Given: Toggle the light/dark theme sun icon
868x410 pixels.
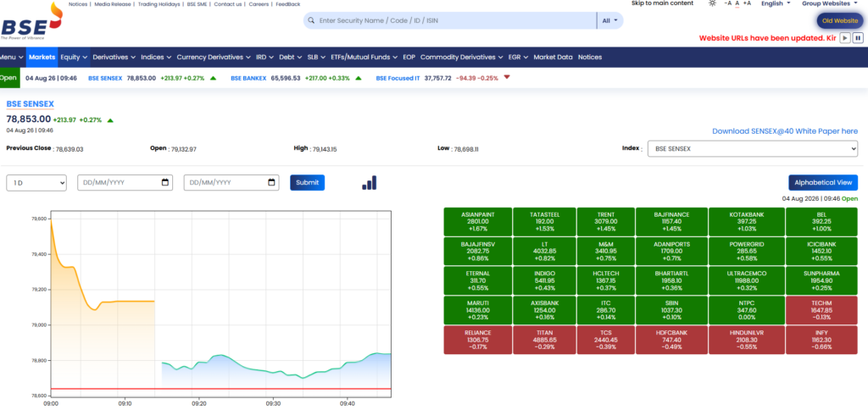Looking at the screenshot, I should point(712,3).
